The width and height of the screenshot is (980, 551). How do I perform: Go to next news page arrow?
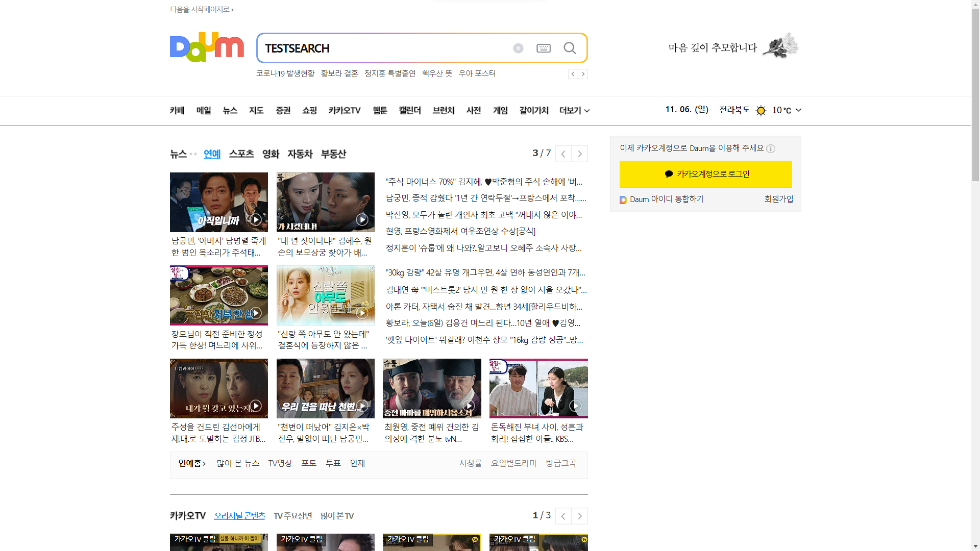click(579, 154)
